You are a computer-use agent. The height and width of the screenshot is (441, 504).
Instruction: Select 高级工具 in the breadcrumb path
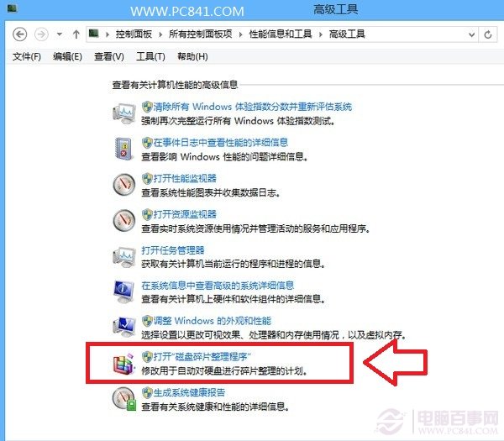[347, 34]
